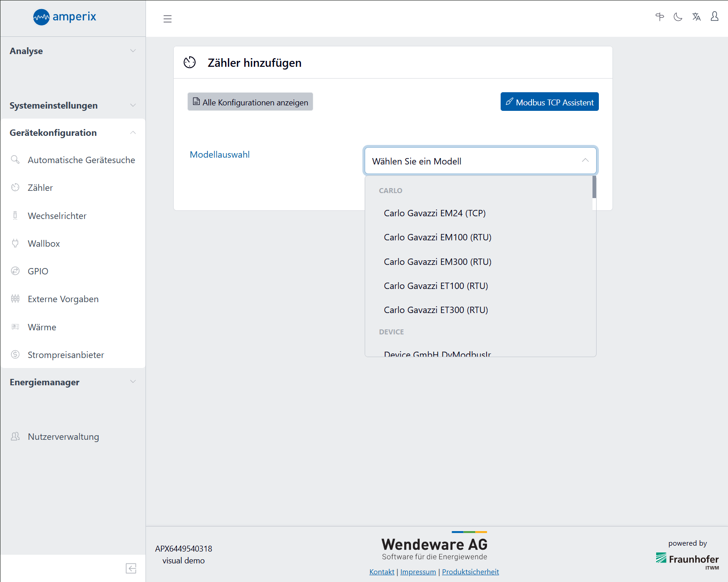The width and height of the screenshot is (728, 582).
Task: Go to Wechselrichter in sidebar
Action: coord(57,216)
